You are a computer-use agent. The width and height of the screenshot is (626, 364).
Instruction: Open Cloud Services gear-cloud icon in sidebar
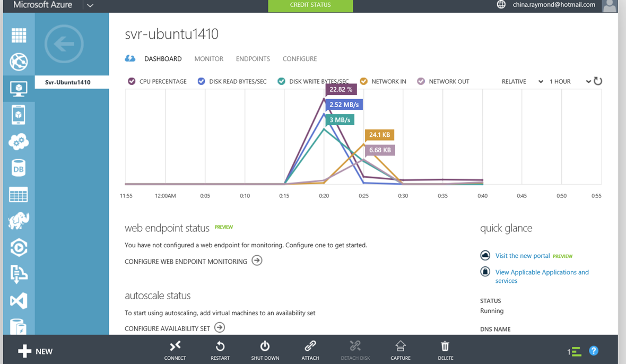[19, 142]
